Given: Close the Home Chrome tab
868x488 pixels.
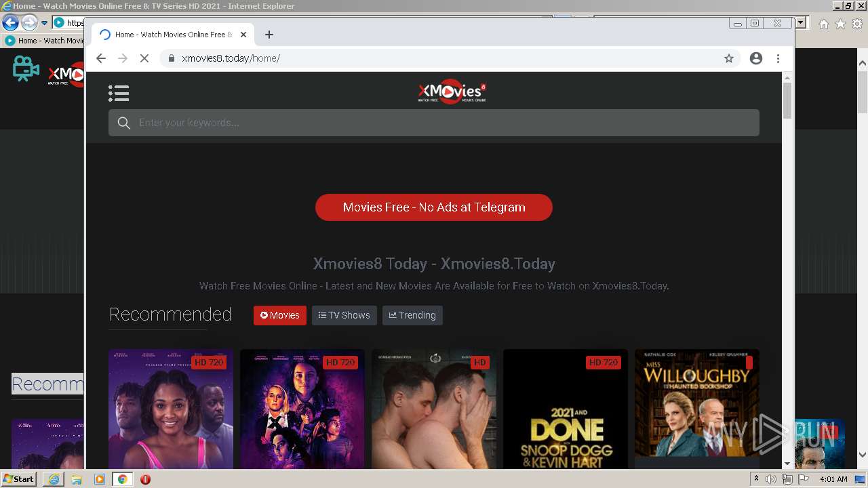Looking at the screenshot, I should 243,35.
